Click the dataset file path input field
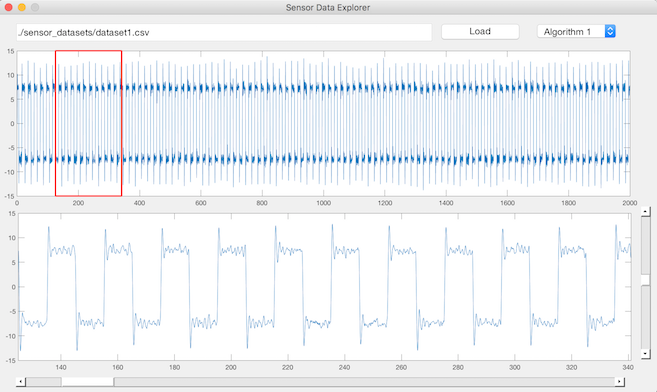657x392 pixels. click(224, 32)
